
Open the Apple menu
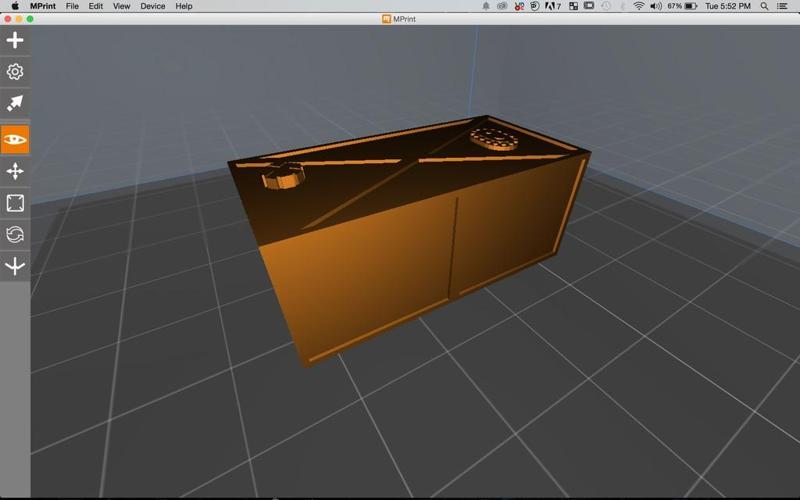click(x=15, y=6)
